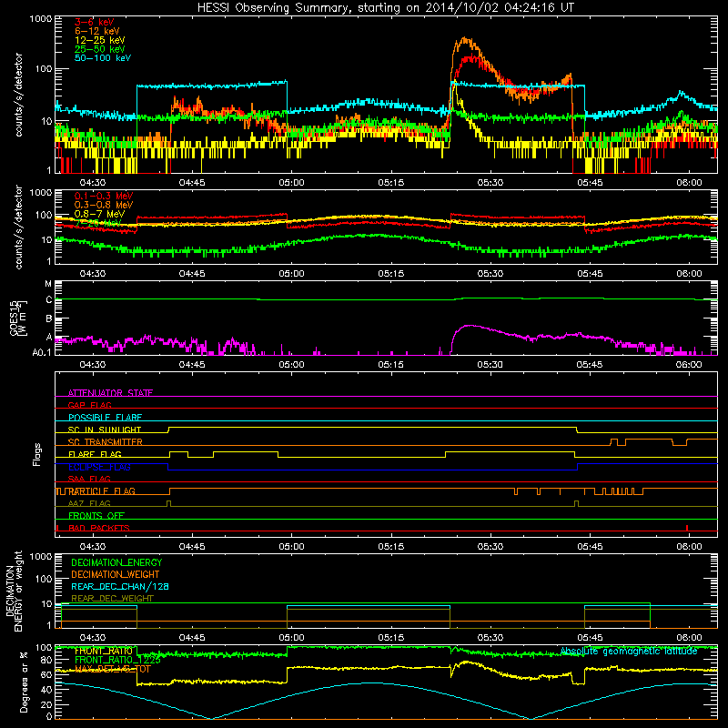This screenshot has height=728, width=728.
Task: Select the DECIMATION_WEIGHT legend label
Action: tap(116, 575)
